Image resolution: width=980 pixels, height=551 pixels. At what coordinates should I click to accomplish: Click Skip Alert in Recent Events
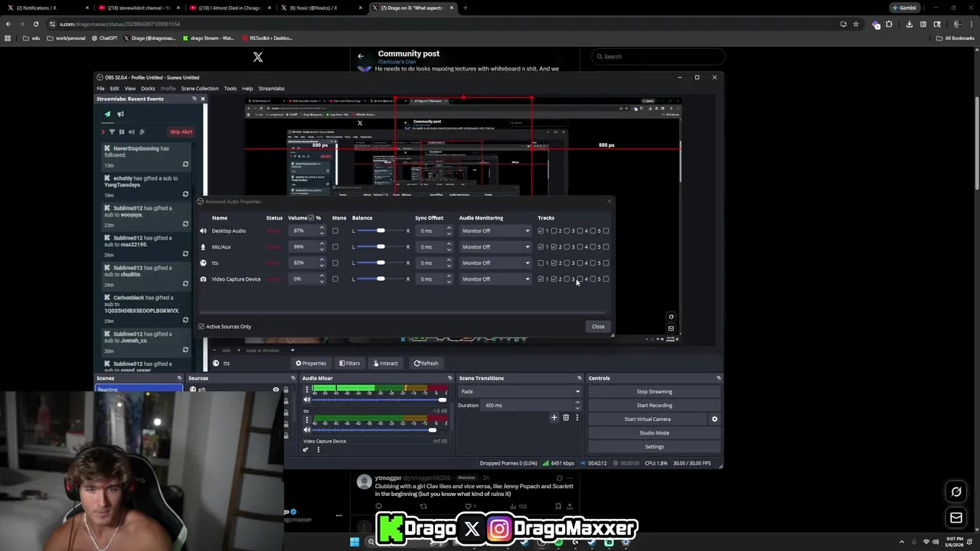[x=181, y=132]
